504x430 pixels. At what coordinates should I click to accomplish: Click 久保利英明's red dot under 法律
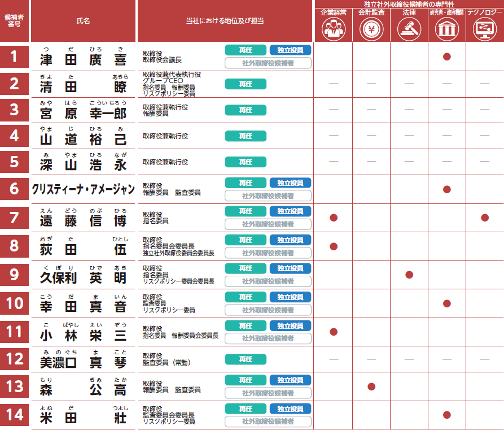[x=409, y=275]
